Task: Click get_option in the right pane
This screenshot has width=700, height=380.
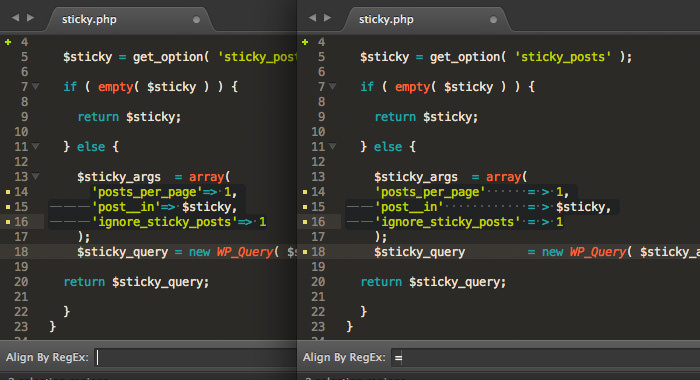Action: coord(465,57)
